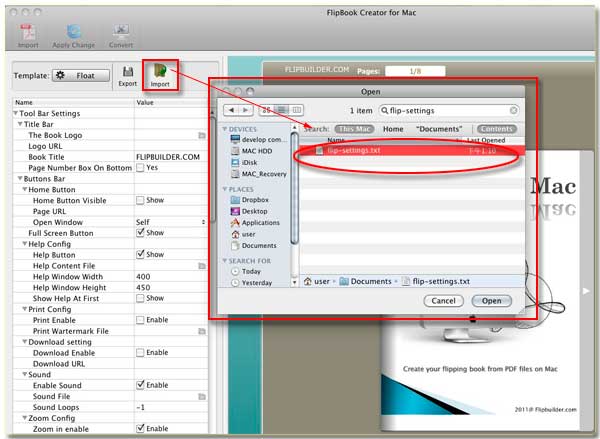Click the Pages number box
This screenshot has height=439, width=600.
415,71
